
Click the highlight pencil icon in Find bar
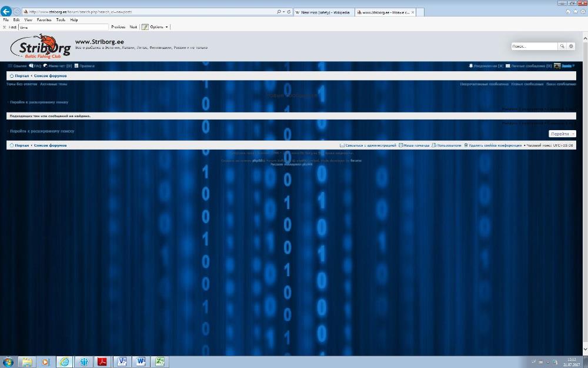145,27
